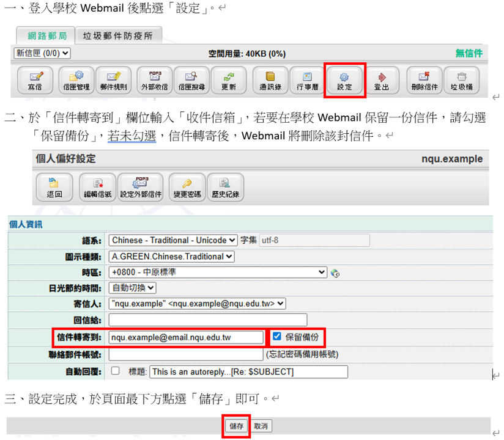Uncheck the 保留備份 keep backup checkbox

[x=276, y=337]
